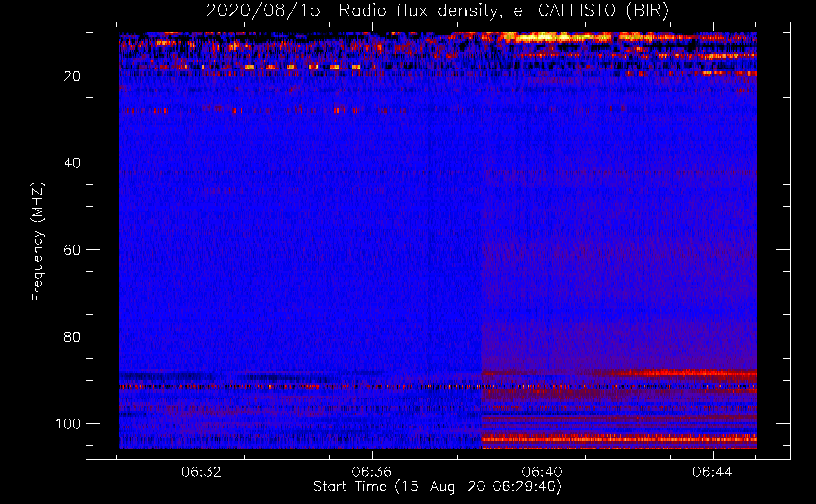This screenshot has width=816, height=504.
Task: Click the 100 MHz frequency axis label
Action: tap(68, 424)
